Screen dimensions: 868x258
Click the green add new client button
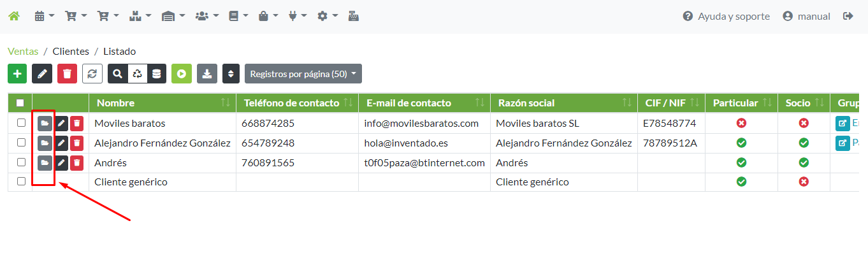[17, 74]
